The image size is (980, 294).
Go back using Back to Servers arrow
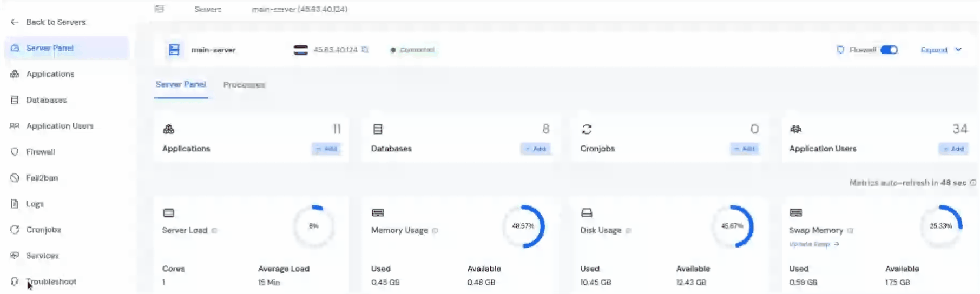[x=15, y=22]
